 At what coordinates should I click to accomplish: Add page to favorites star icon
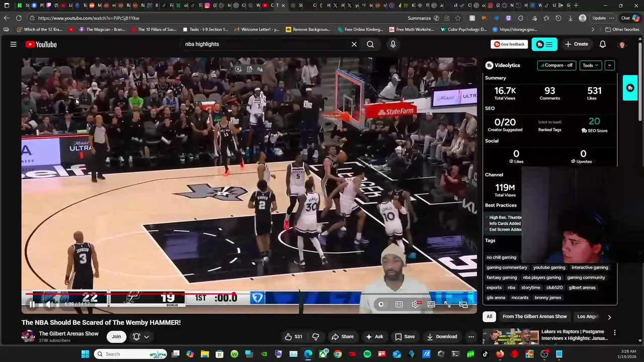tap(458, 18)
